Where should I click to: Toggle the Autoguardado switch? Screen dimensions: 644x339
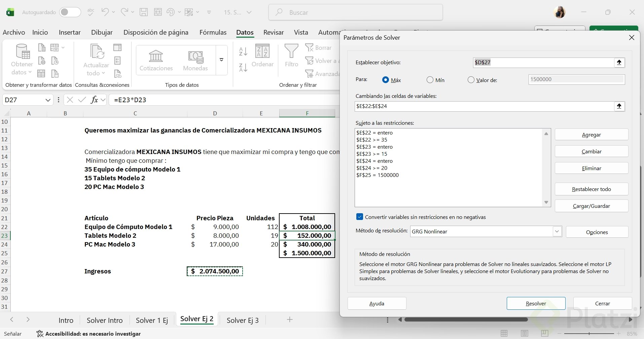point(70,12)
